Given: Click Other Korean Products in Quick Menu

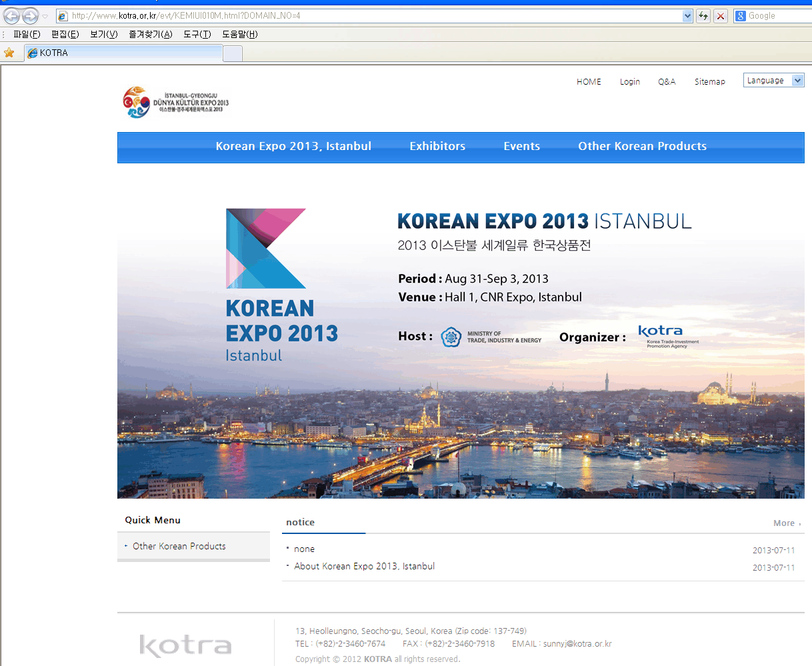Looking at the screenshot, I should coord(179,546).
